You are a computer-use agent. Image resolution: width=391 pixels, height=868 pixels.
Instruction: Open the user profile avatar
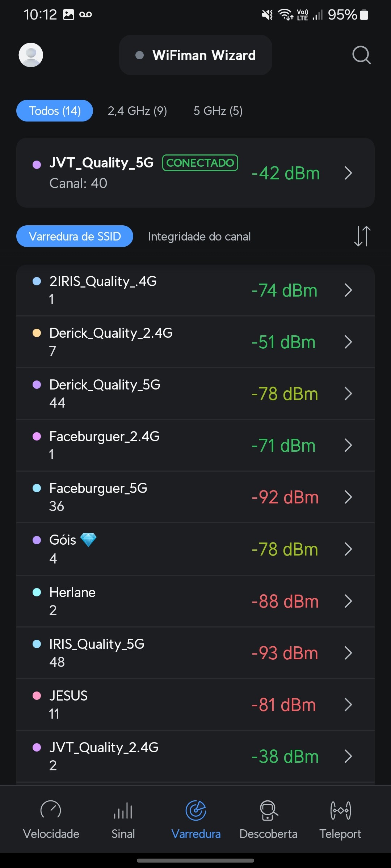[x=31, y=55]
